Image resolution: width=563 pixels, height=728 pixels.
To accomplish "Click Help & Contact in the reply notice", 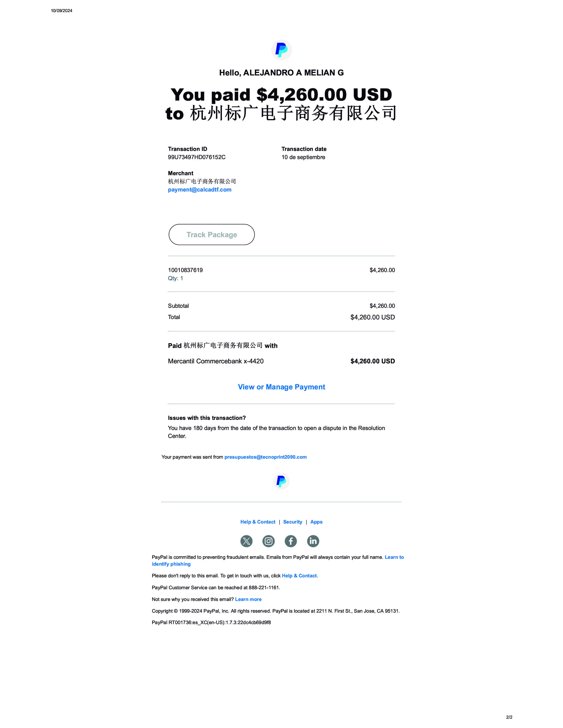I will (299, 576).
